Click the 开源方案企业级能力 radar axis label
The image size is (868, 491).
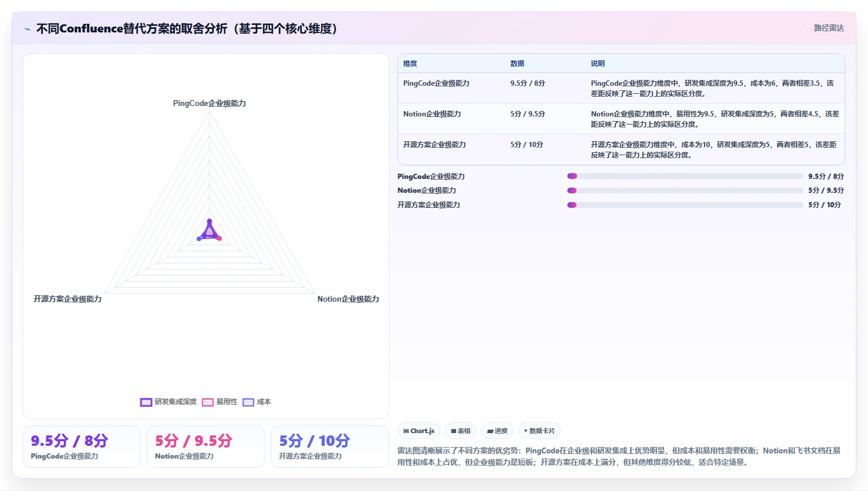(68, 299)
